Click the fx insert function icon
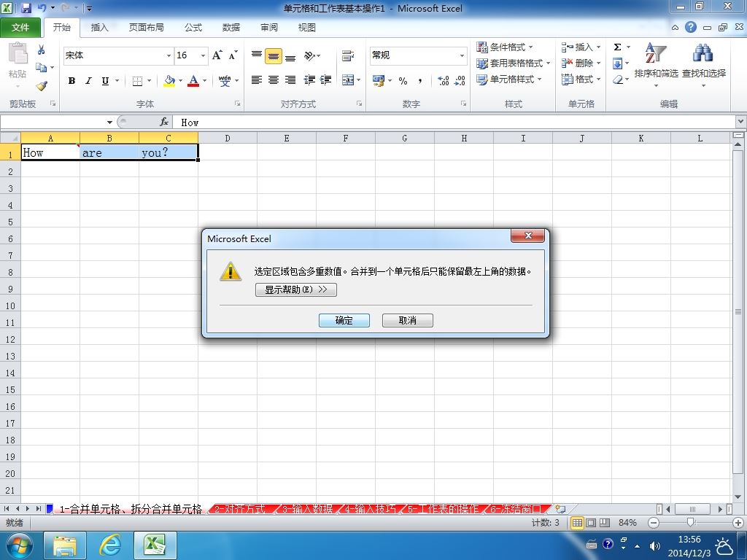This screenshot has height=560, width=747. point(164,122)
